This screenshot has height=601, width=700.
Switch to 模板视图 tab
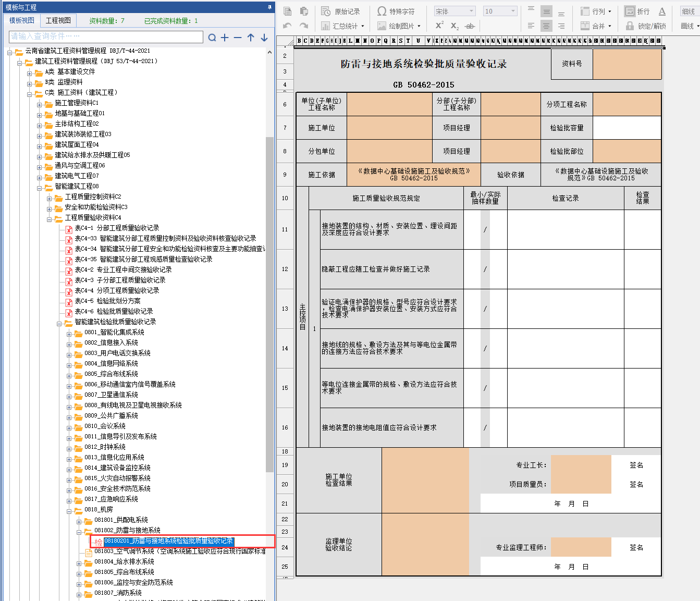22,20
